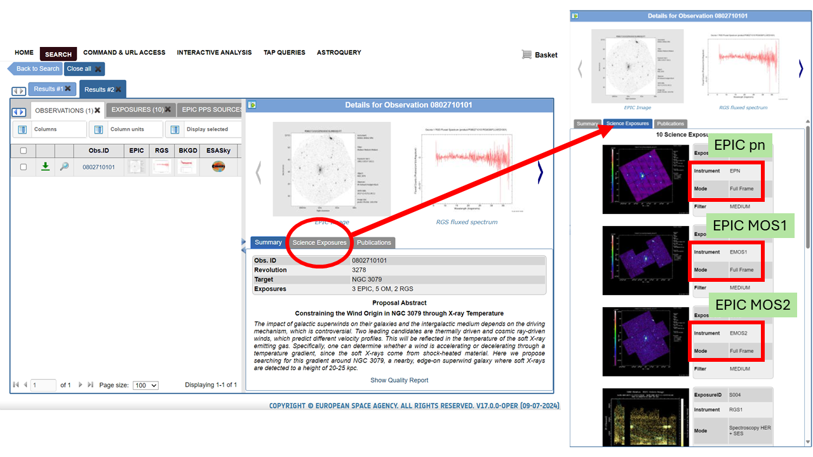Image resolution: width=813 pixels, height=457 pixels.
Task: Show next preview image in details panel
Action: [x=540, y=172]
